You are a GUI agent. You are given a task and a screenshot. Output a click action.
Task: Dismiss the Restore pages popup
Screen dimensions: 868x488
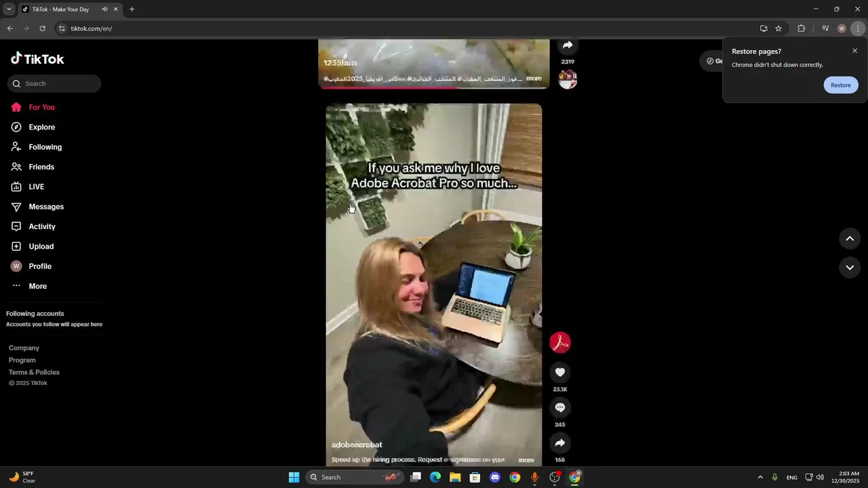[854, 51]
